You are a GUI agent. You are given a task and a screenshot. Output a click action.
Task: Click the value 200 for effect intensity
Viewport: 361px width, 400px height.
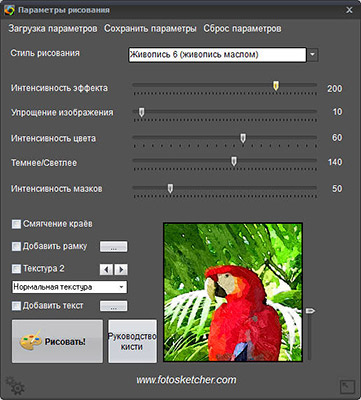coord(334,89)
